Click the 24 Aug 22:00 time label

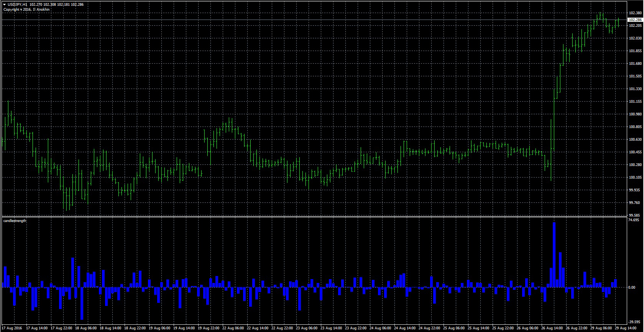(430, 328)
